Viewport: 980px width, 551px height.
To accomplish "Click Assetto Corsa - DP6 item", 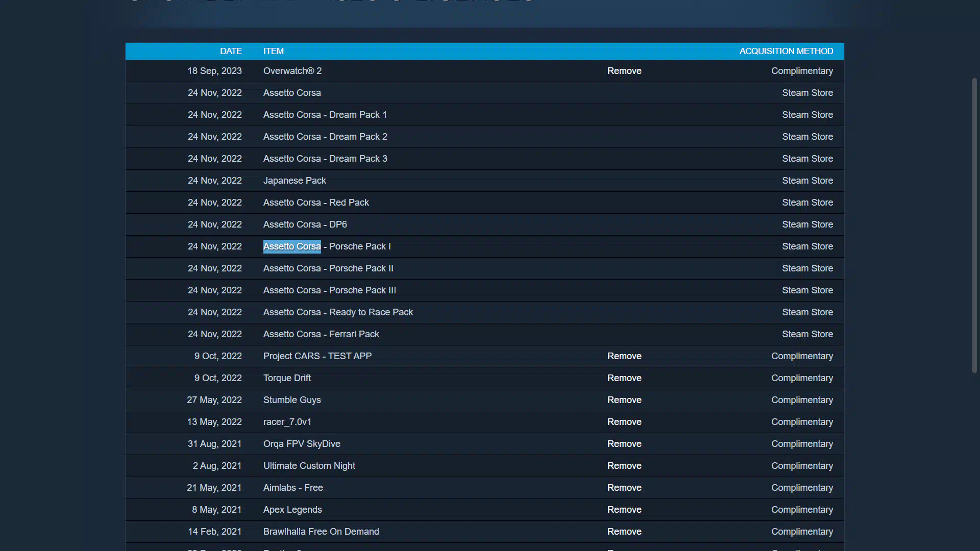I will point(305,224).
